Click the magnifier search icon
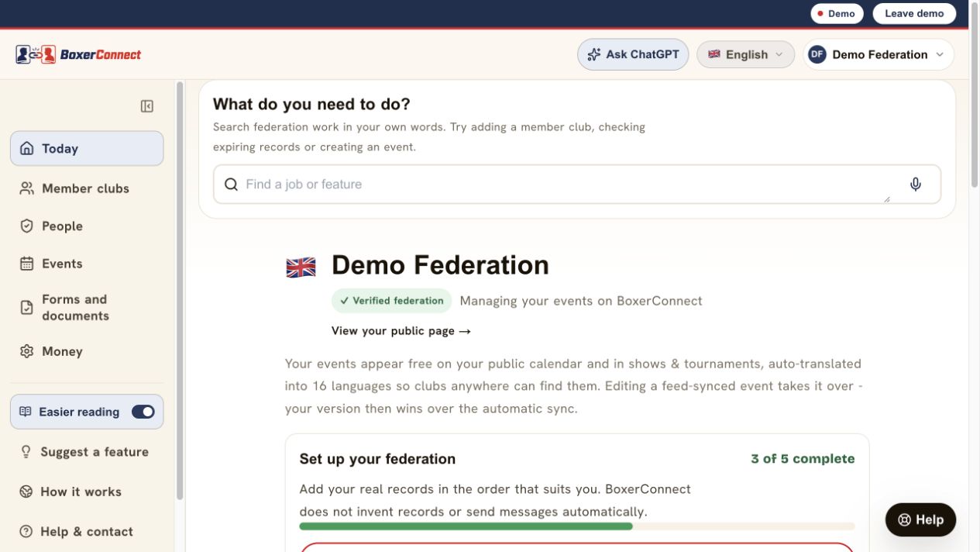Viewport: 980px width, 552px height. coord(231,185)
